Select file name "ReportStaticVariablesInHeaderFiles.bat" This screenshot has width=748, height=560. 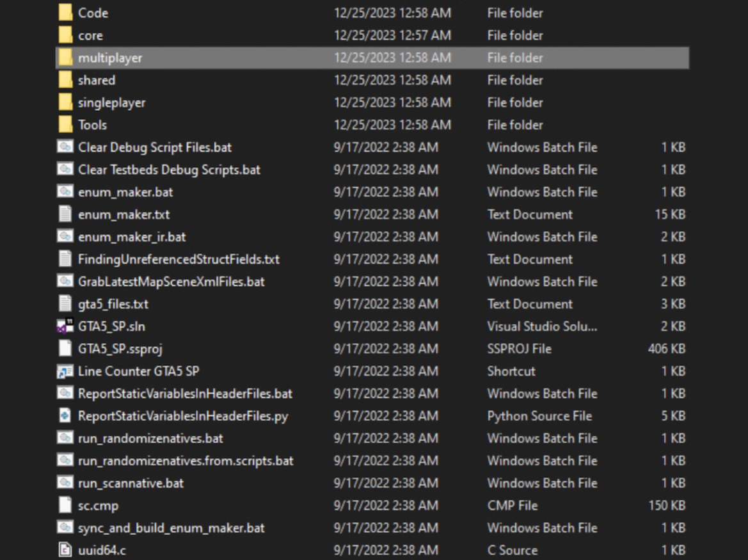click(185, 394)
